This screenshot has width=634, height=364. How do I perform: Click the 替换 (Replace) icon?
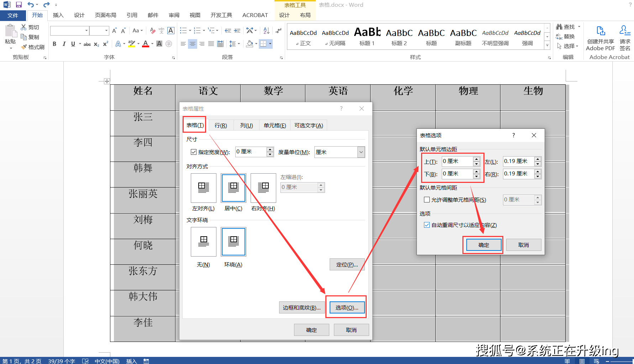click(x=559, y=36)
